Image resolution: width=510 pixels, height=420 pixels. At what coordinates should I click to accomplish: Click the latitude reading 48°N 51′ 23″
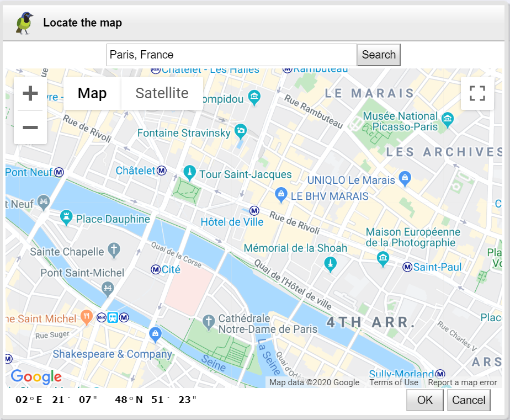click(x=156, y=400)
